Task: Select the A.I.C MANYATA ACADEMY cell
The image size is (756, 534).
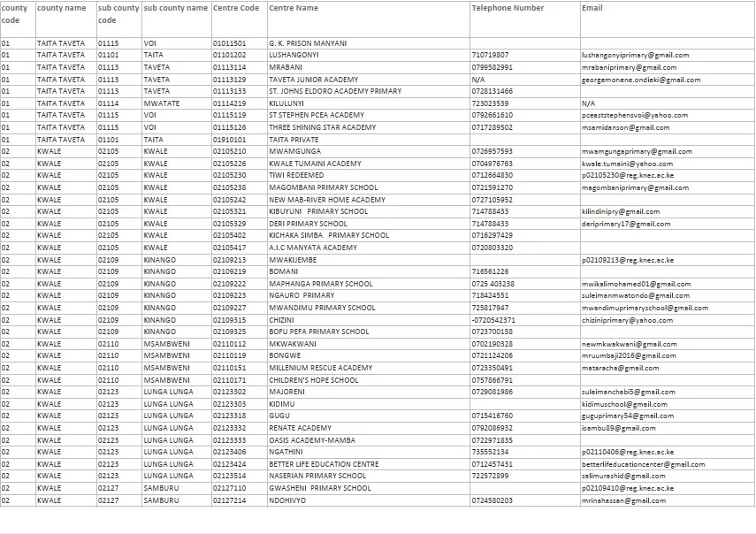Action: [x=313, y=248]
